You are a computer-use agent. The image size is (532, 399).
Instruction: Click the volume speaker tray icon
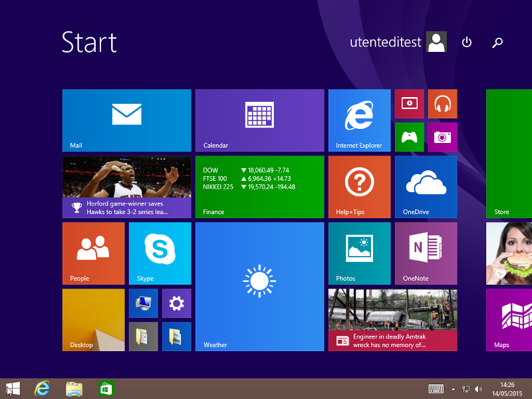tap(478, 389)
